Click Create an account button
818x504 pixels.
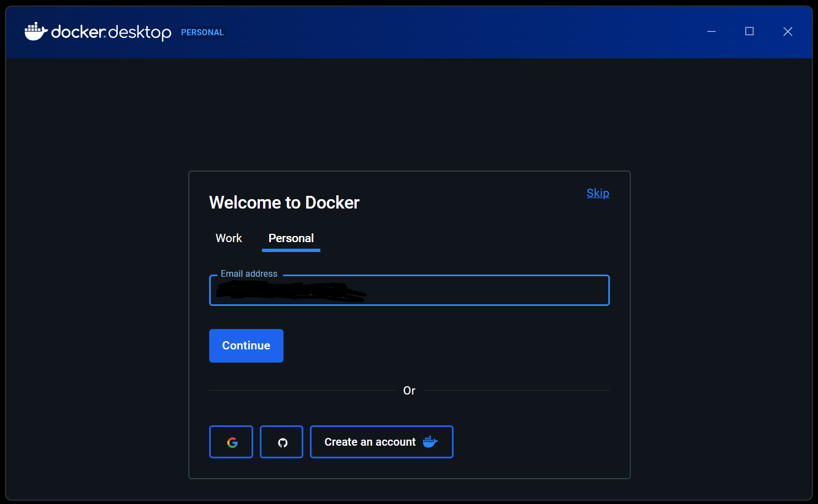[381, 442]
